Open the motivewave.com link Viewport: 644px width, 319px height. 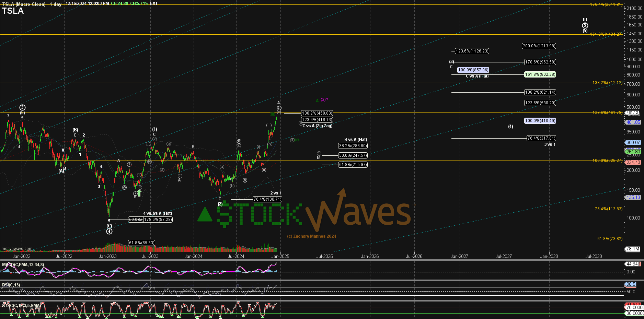coord(17,249)
